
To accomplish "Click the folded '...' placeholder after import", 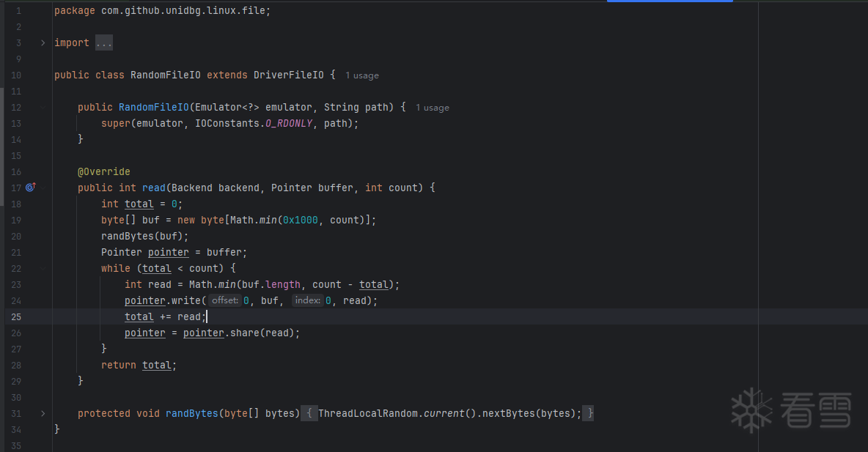I will (104, 42).
